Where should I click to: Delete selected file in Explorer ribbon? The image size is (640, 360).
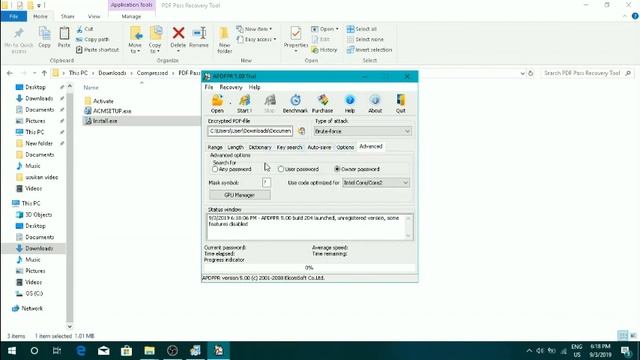pyautogui.click(x=178, y=38)
